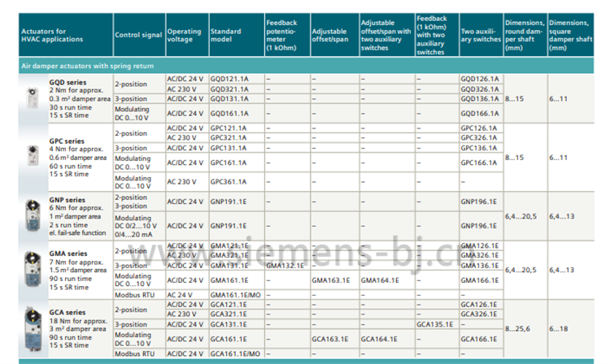Select model cell GQD321.1A
610x364 pixels.
[x=229, y=89]
